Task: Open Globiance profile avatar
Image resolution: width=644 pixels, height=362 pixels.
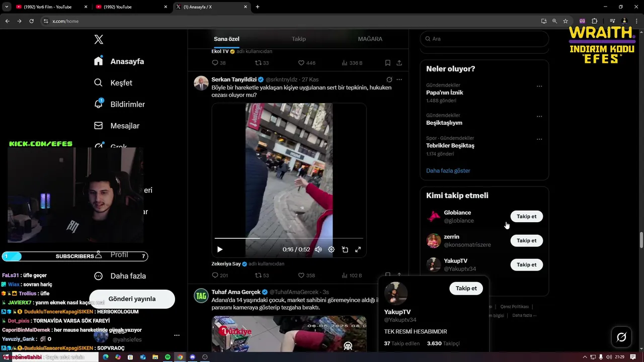Action: click(x=434, y=217)
